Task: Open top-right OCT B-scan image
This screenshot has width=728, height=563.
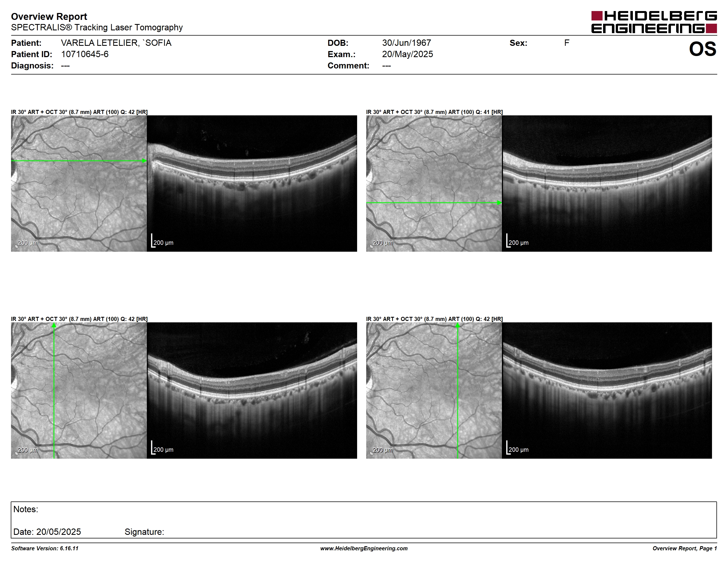Action: pos(607,184)
